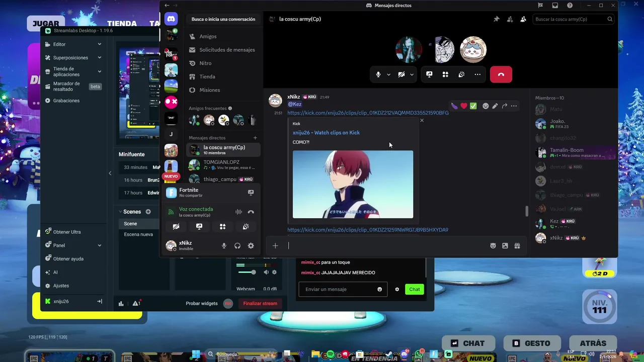644x362 pixels.
Task: Turn on camera in call controls
Action: click(x=401, y=74)
